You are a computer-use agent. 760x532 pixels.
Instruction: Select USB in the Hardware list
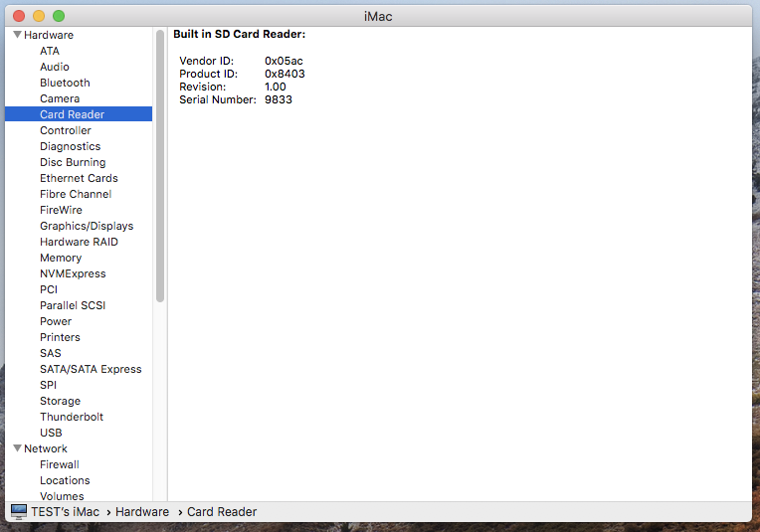point(51,433)
